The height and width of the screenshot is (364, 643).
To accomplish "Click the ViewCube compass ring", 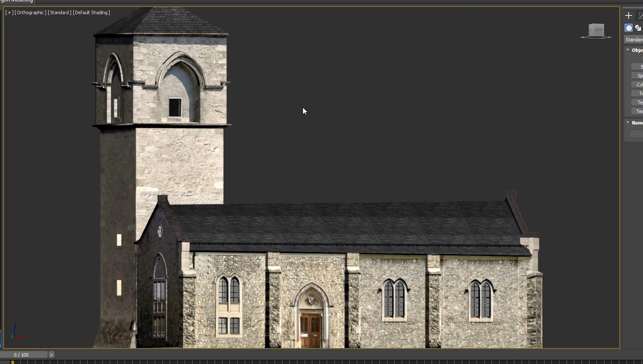I will tap(596, 37).
